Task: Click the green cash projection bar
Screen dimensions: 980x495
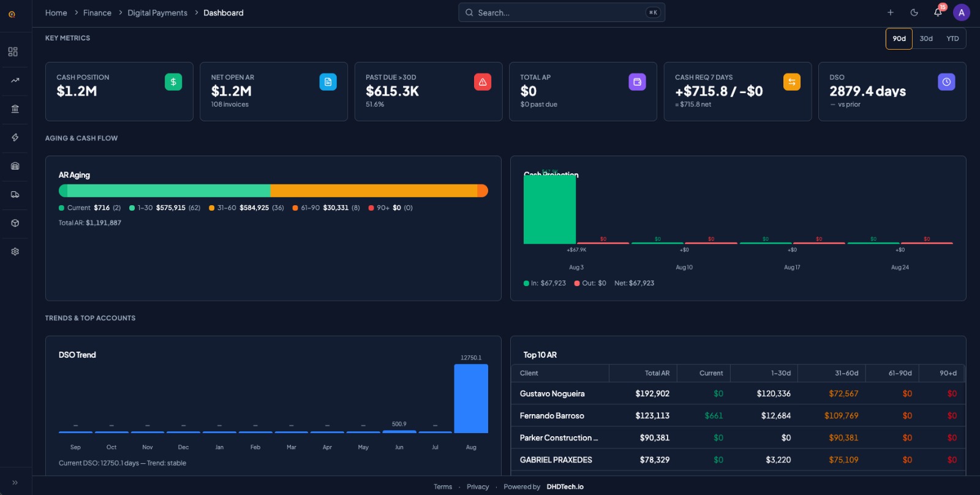Action: pos(549,210)
